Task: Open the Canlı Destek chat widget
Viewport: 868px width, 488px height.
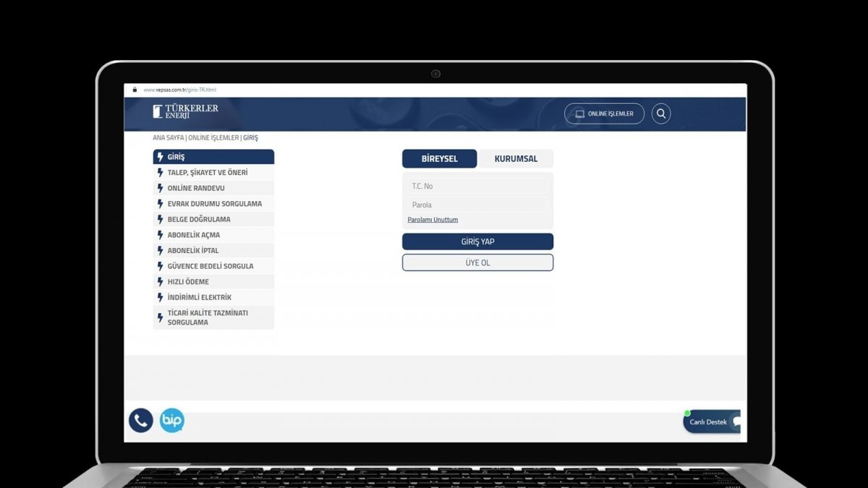Action: pyautogui.click(x=711, y=421)
